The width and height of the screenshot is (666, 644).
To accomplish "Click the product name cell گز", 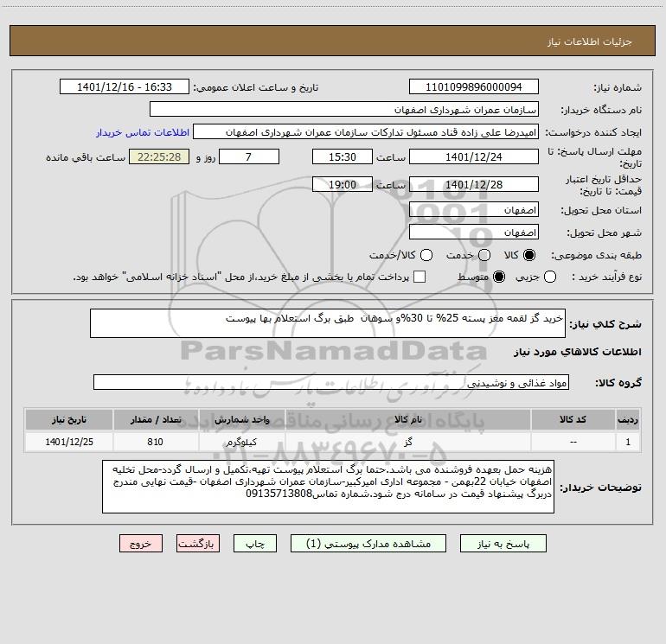I will point(408,442).
